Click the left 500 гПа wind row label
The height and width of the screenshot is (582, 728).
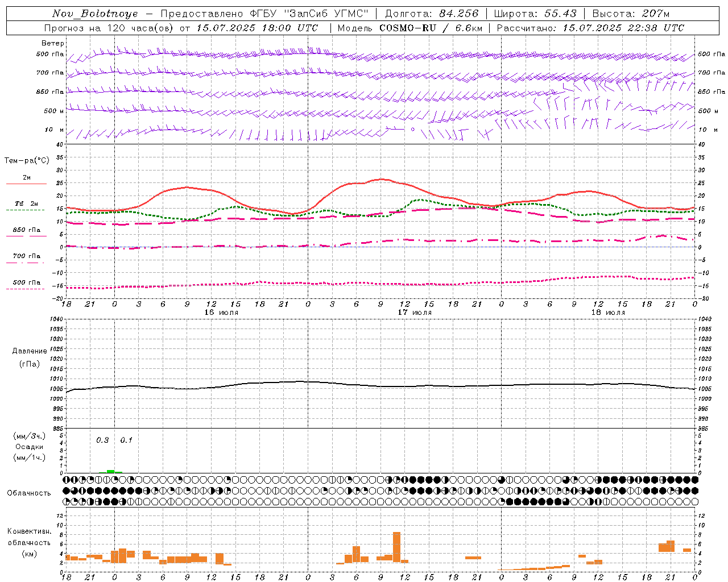click(50, 54)
